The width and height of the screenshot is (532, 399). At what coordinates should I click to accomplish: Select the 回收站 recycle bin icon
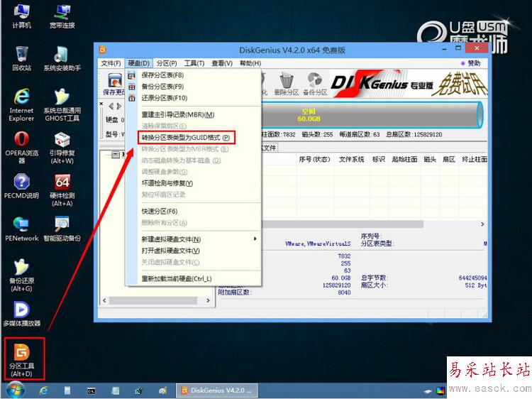[x=22, y=58]
